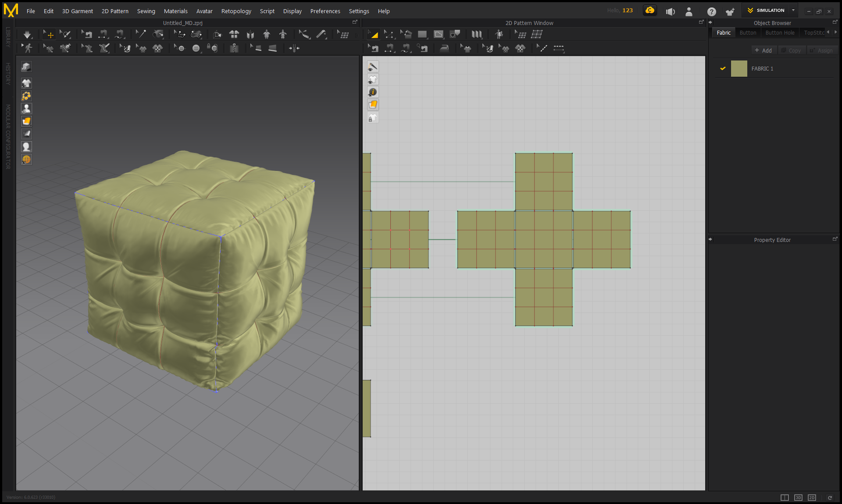Select the Button tool icon

196,48
